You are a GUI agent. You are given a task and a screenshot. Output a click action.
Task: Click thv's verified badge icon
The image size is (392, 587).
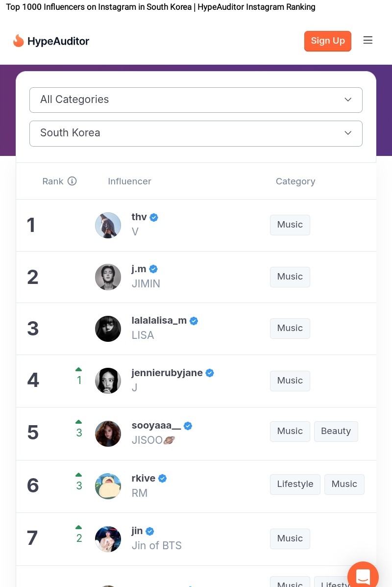(x=154, y=217)
